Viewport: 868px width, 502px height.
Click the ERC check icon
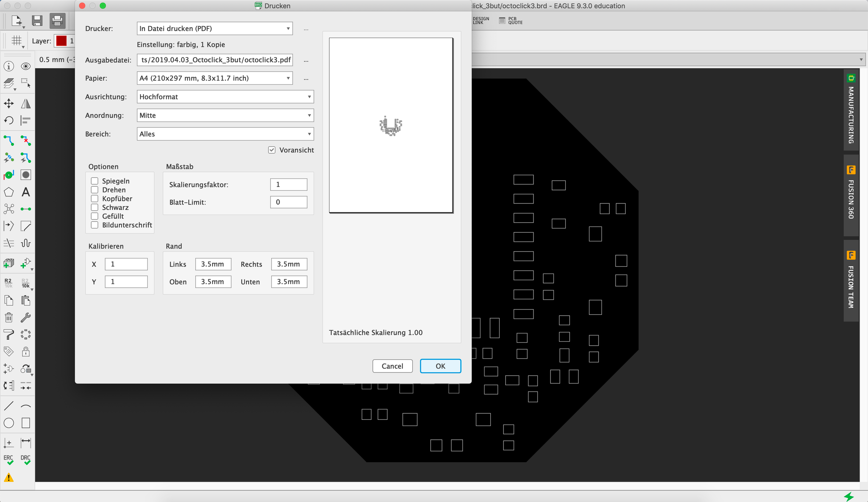point(9,460)
